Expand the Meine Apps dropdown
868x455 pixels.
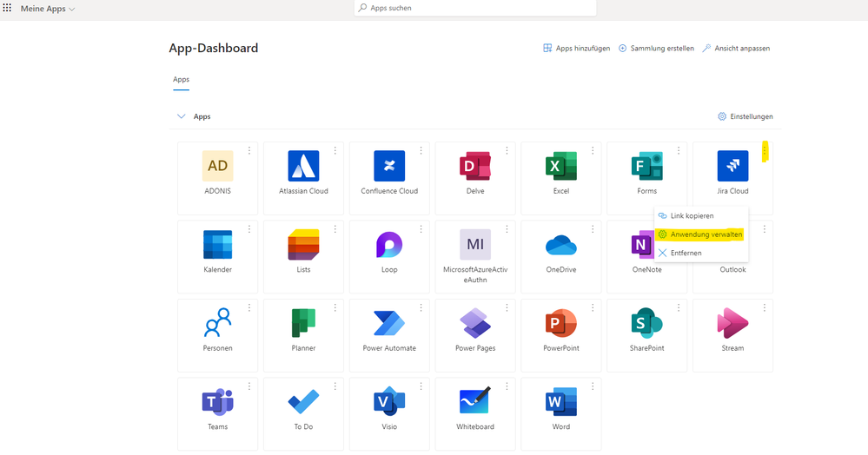tap(48, 9)
